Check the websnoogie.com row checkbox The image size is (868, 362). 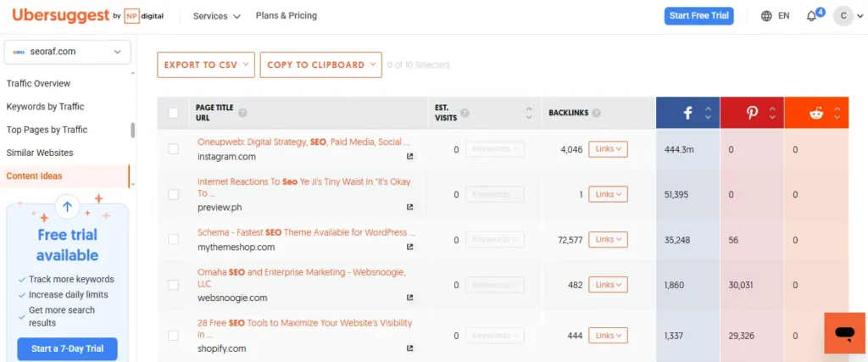click(173, 285)
